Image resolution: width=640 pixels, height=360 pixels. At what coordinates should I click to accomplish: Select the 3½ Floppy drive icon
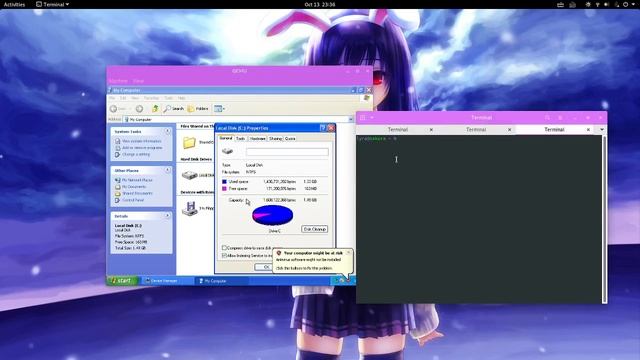(190, 208)
